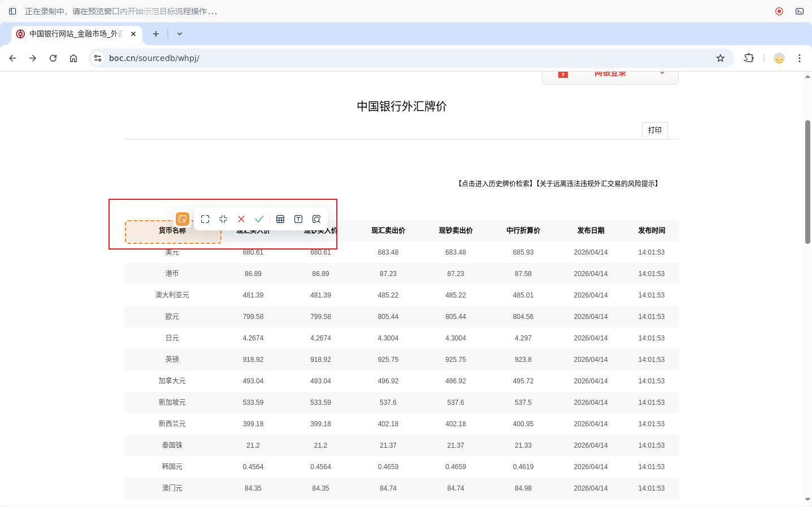Open the browser extensions puzzle icon
Viewport: 812px width, 507px height.
749,58
